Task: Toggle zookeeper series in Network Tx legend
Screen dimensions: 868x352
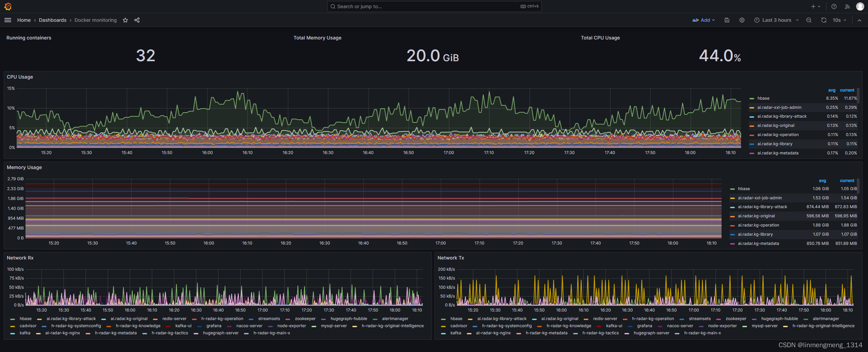Action: click(x=736, y=319)
